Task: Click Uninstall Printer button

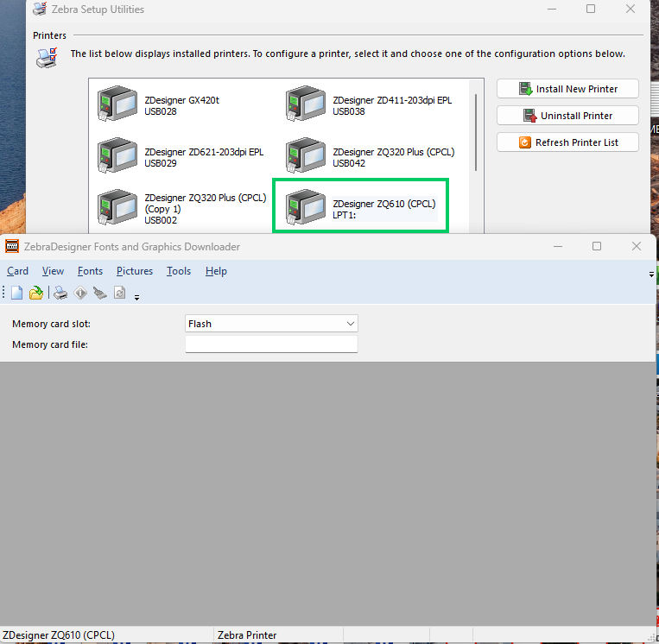Action: (567, 116)
